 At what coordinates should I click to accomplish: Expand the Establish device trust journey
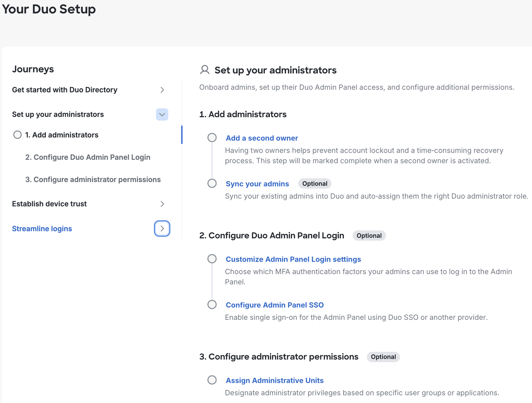pyautogui.click(x=162, y=204)
